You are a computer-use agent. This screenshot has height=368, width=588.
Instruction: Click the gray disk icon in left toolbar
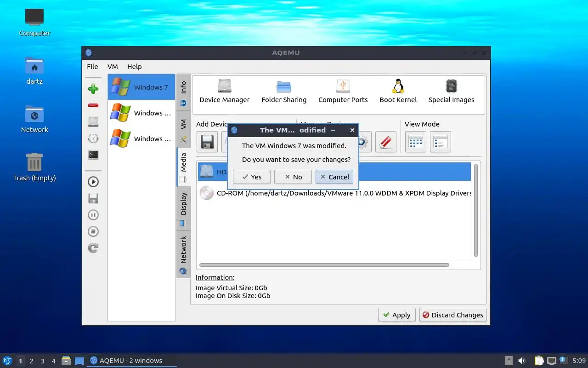point(93,122)
